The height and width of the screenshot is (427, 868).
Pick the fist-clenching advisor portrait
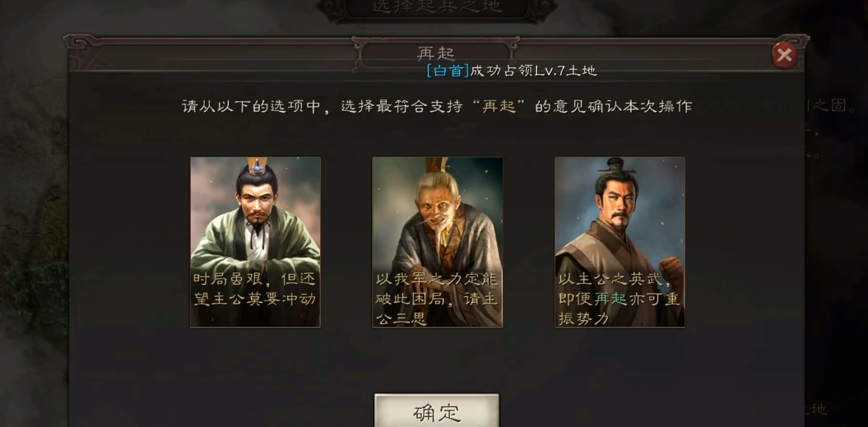click(x=620, y=242)
